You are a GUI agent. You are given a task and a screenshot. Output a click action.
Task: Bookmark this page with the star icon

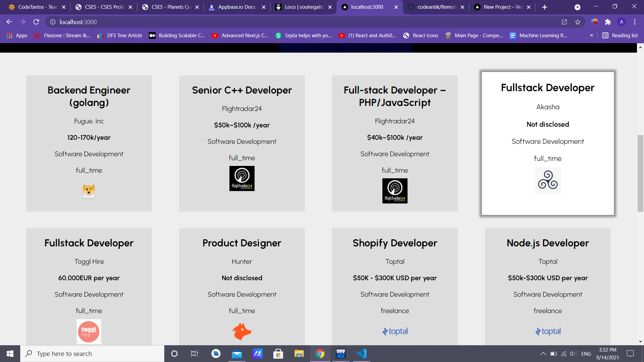(x=578, y=22)
